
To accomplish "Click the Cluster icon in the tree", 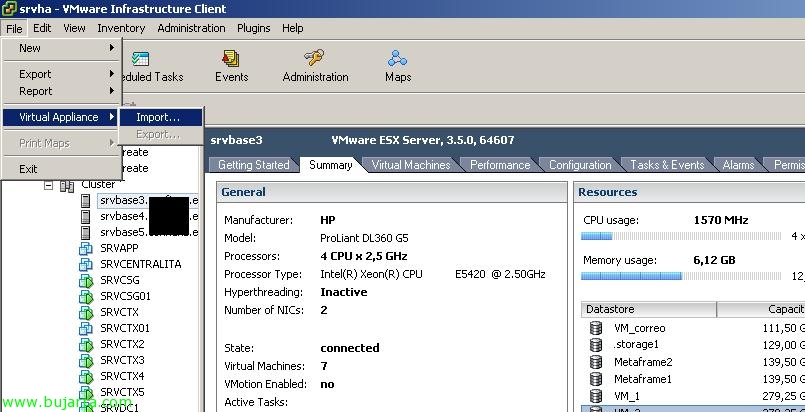I will (x=67, y=186).
